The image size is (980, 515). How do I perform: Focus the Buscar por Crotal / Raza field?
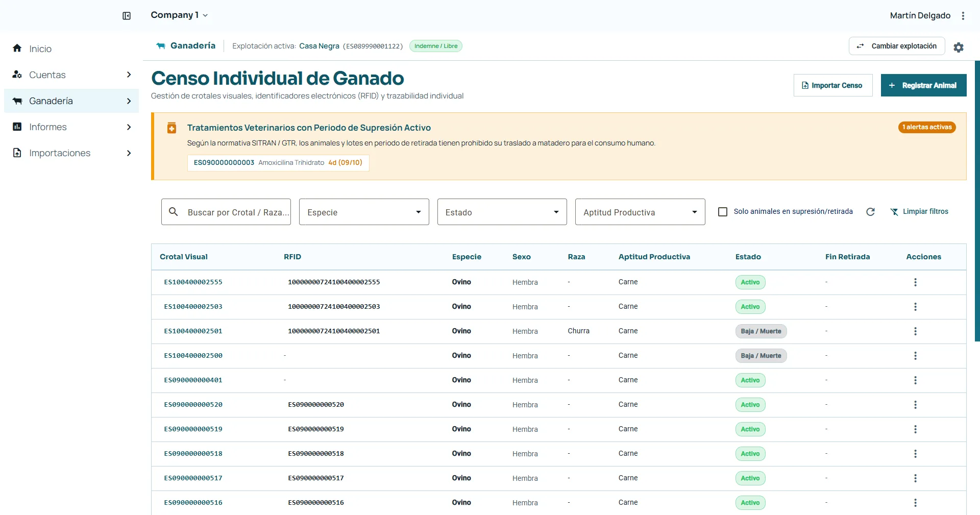tap(226, 212)
